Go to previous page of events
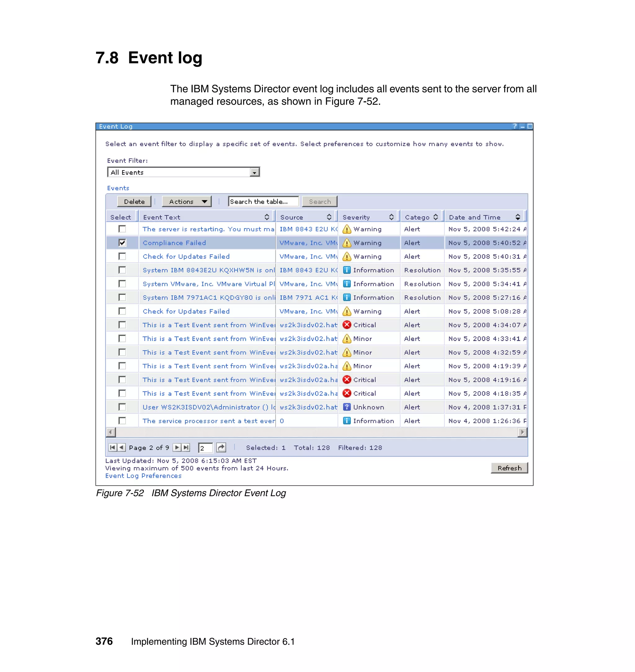 point(122,447)
